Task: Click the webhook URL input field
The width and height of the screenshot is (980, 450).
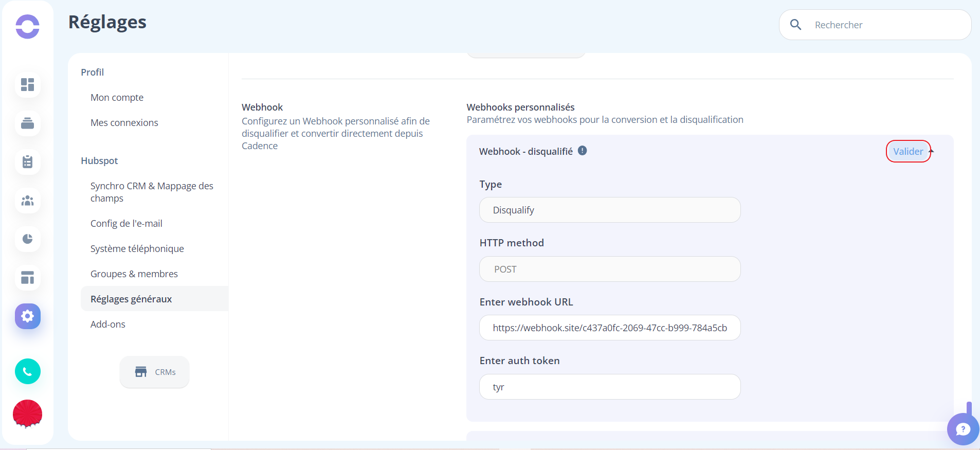Action: [610, 328]
